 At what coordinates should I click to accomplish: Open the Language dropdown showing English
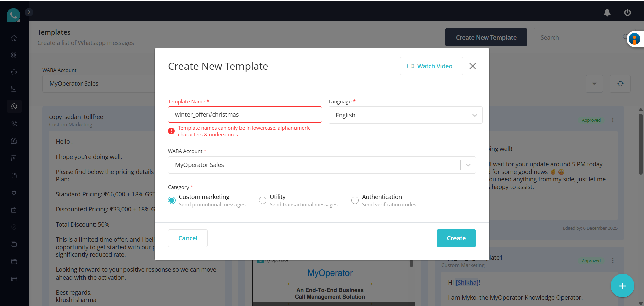coord(474,115)
